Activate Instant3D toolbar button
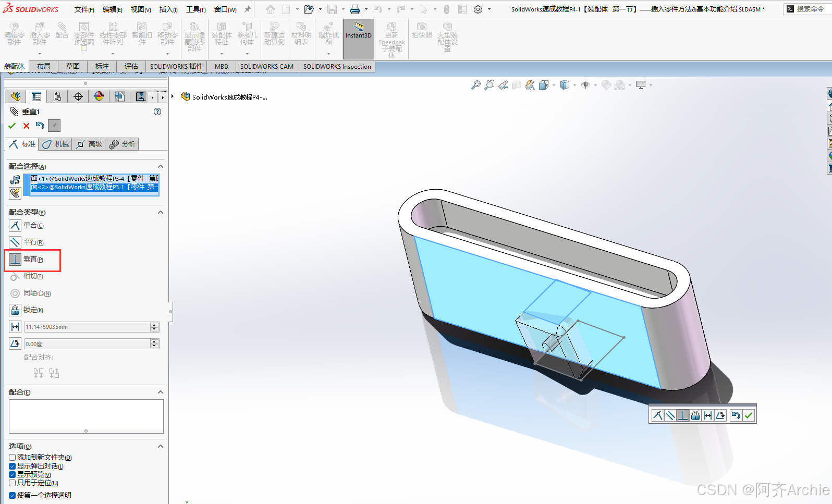The image size is (832, 504). (x=359, y=38)
